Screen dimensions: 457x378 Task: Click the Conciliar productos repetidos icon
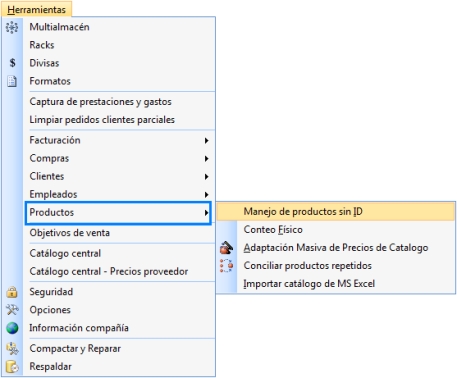(226, 266)
